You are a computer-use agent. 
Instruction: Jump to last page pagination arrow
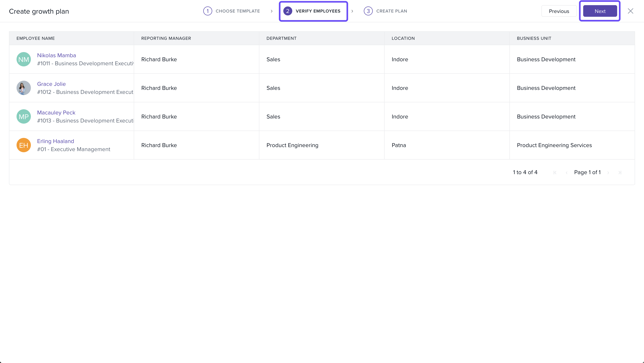[x=620, y=172]
